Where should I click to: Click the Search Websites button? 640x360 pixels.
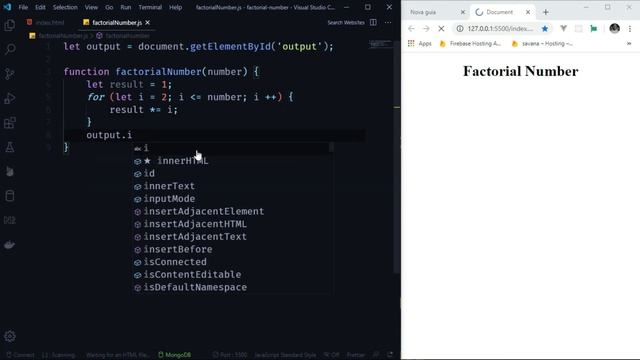(x=346, y=22)
